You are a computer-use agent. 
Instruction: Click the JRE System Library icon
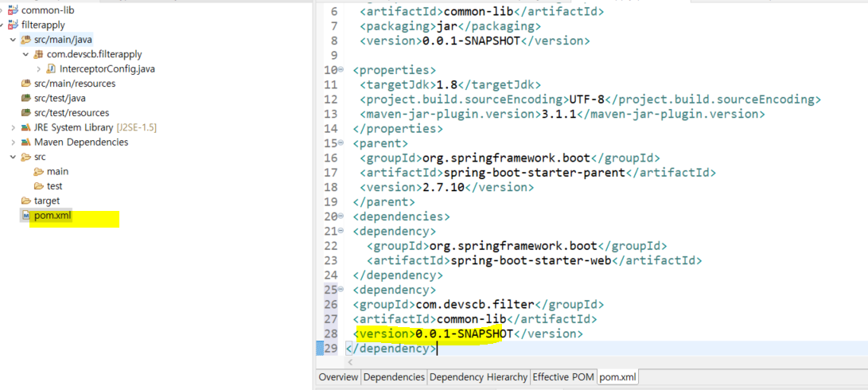pyautogui.click(x=25, y=127)
